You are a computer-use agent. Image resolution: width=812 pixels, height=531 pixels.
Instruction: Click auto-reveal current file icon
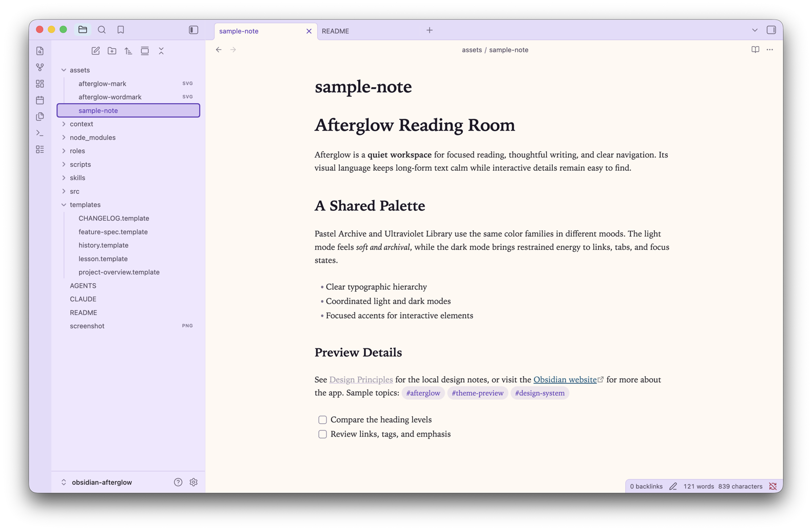(145, 51)
